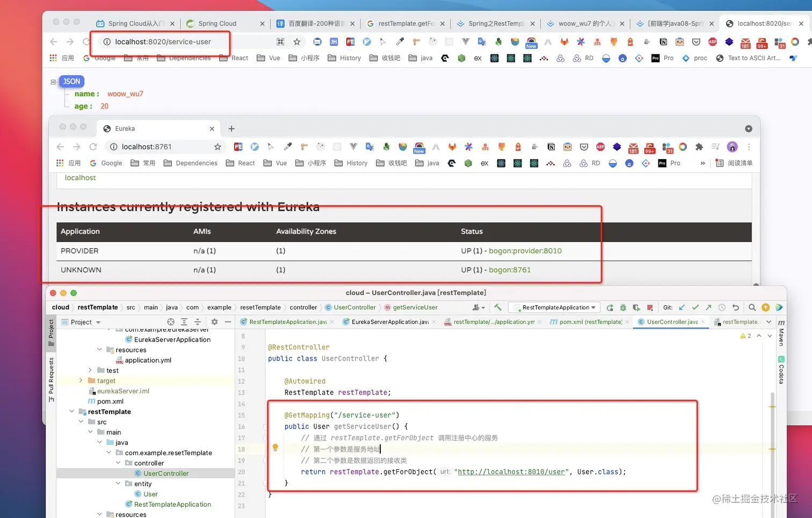Open Search Everywhere magnifier in IntelliJ

click(x=752, y=307)
